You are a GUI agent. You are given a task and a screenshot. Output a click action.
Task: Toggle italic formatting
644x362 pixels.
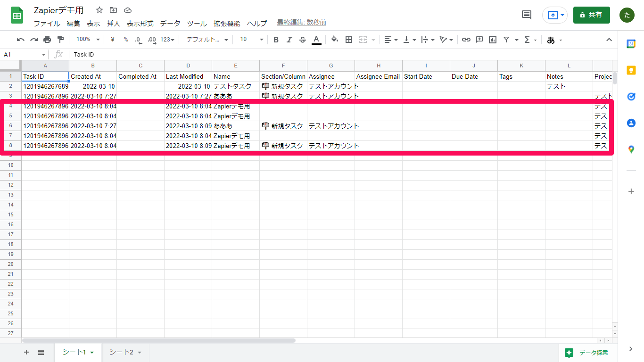[289, 40]
